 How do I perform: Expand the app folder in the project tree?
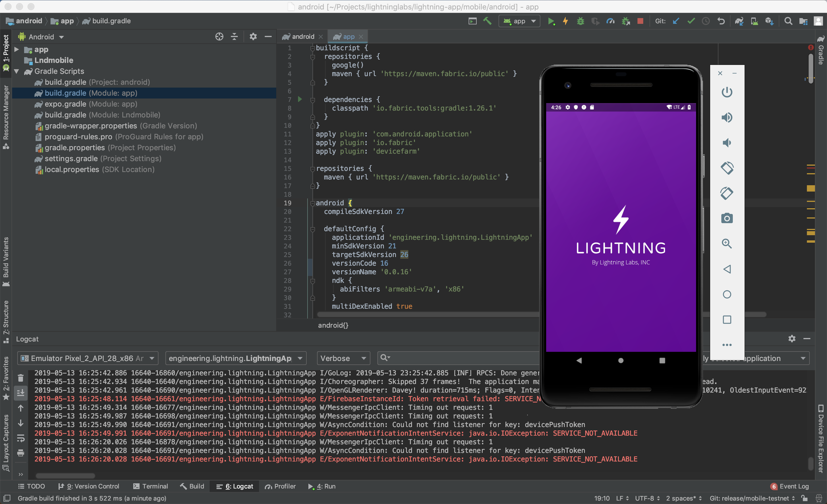click(16, 50)
